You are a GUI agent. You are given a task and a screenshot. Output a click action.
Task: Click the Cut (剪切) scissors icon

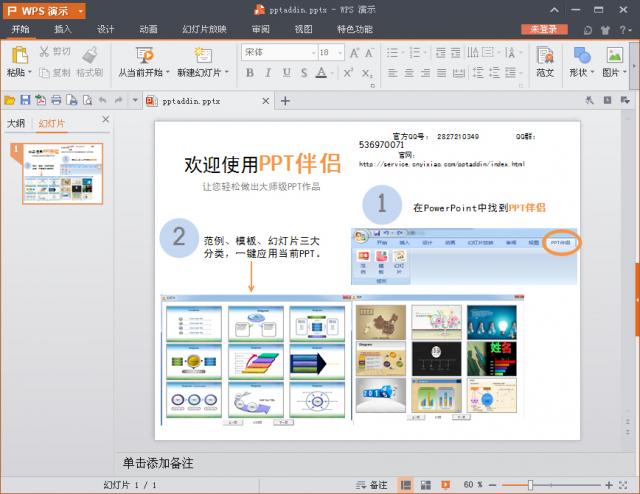(46, 51)
